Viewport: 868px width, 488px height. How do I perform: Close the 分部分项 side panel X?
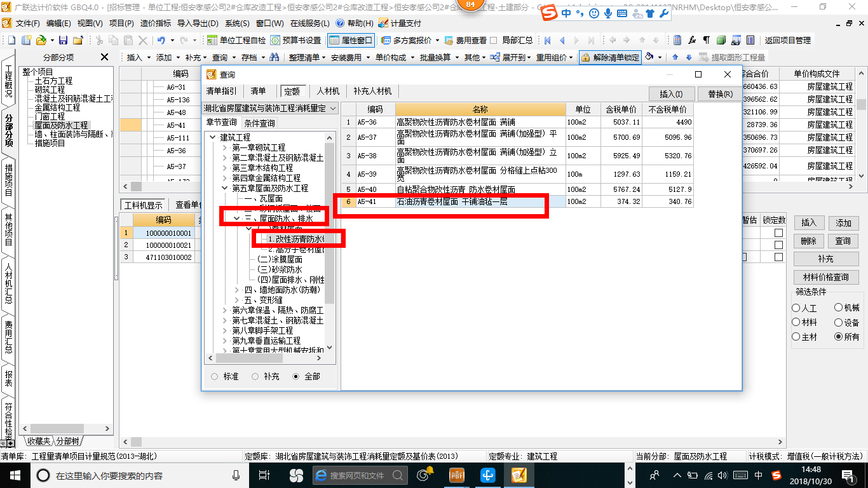pos(104,57)
